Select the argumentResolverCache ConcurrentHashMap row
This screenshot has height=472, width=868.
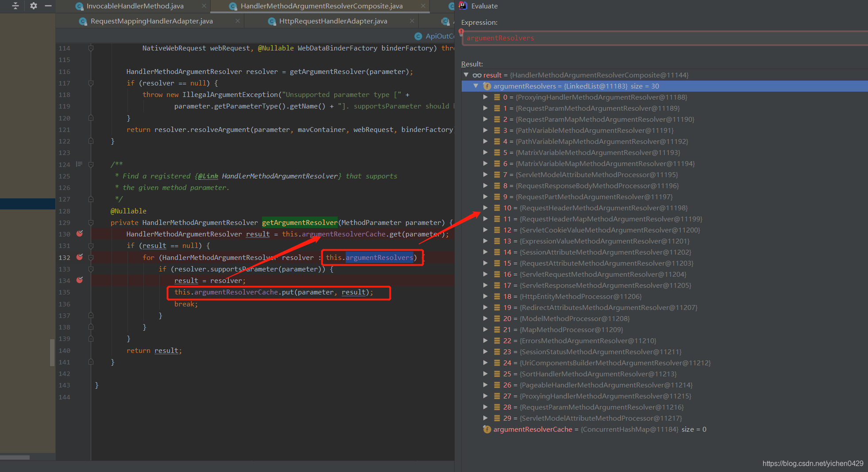(664, 429)
